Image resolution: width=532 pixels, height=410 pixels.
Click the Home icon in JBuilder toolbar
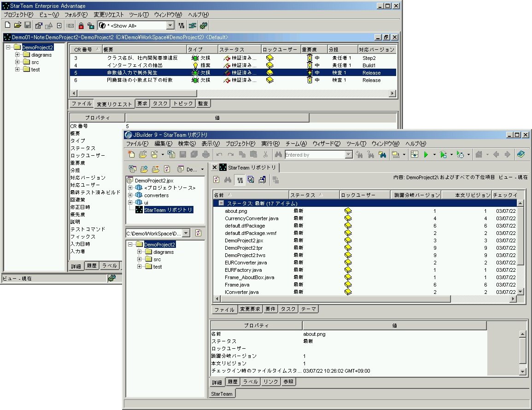tap(479, 154)
